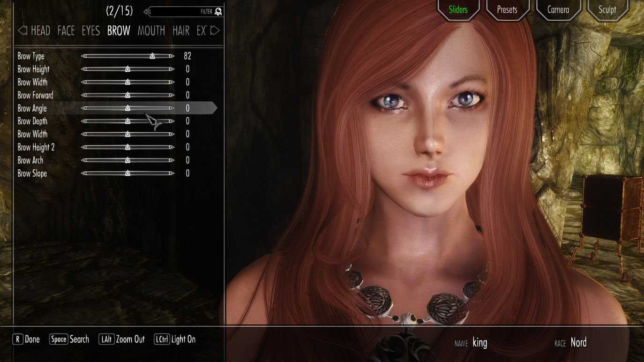The height and width of the screenshot is (362, 644).
Task: Click the Search label
Action: click(79, 339)
